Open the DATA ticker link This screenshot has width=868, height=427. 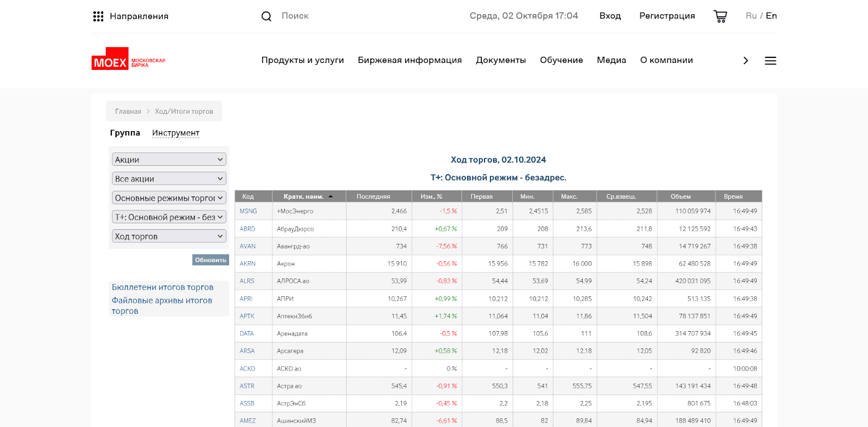pos(247,333)
